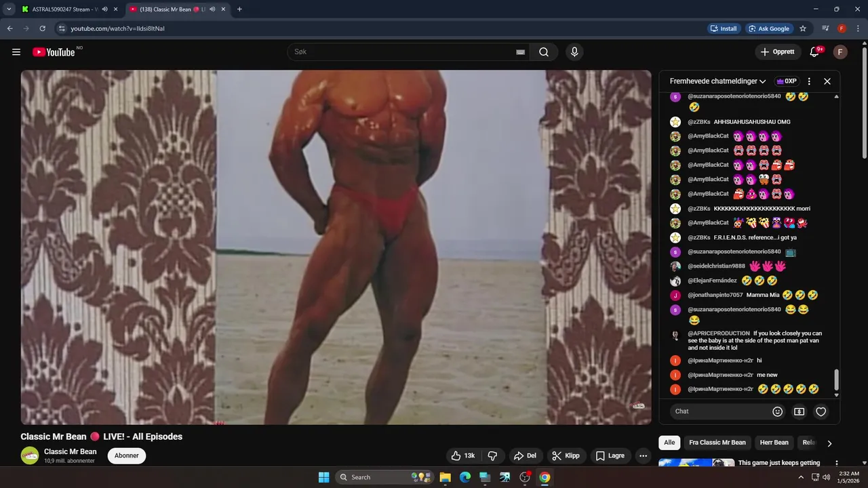Open the Chrome profile F icon
This screenshot has width=868, height=488.
[842, 28]
